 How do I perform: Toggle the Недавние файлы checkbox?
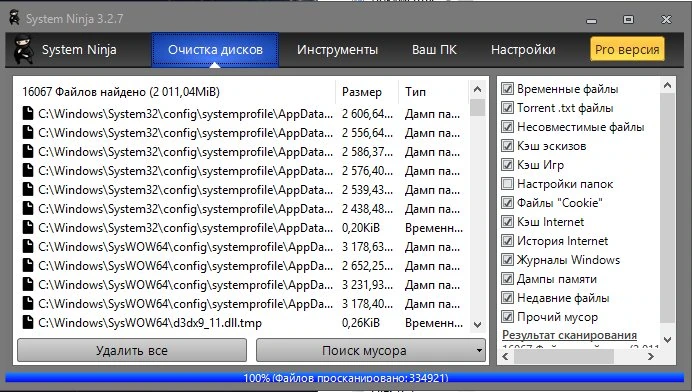click(508, 298)
